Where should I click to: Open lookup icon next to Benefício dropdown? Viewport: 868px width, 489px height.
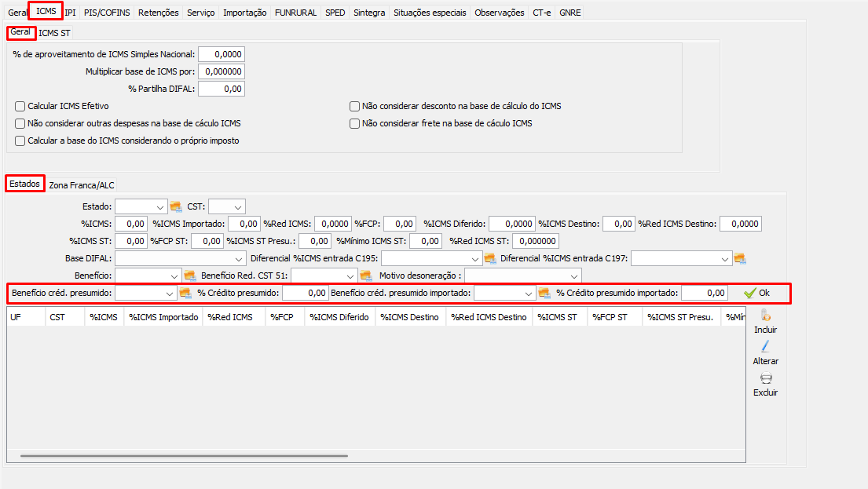tap(190, 276)
